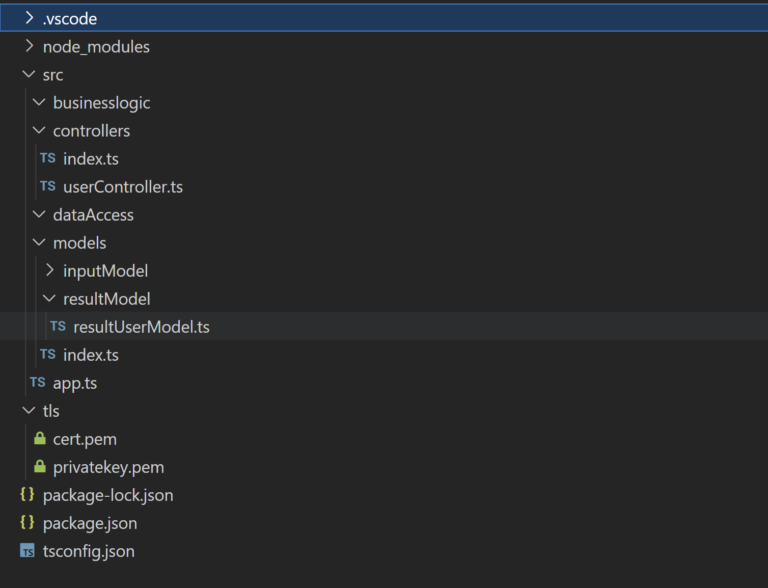
Task: Click the TS icon beside app.ts
Action: click(37, 382)
